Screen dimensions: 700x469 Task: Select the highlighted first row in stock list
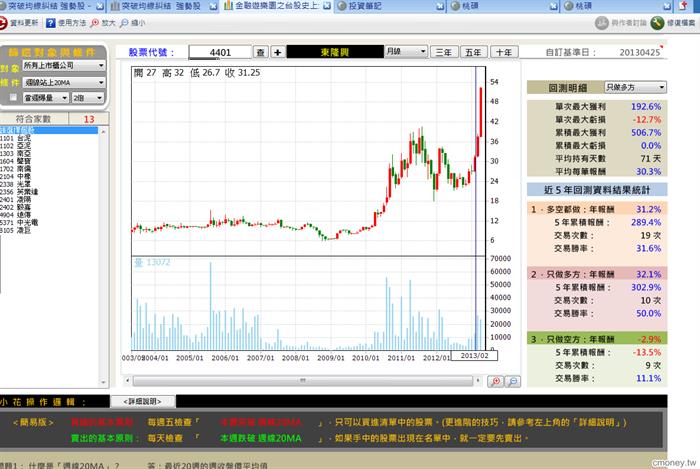pos(49,130)
